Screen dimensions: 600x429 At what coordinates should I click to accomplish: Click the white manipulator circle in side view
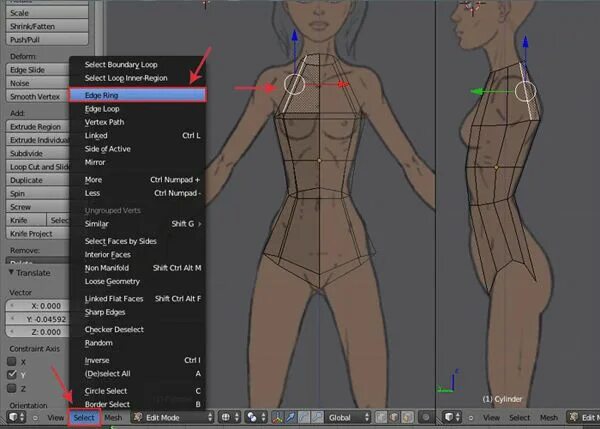click(525, 91)
